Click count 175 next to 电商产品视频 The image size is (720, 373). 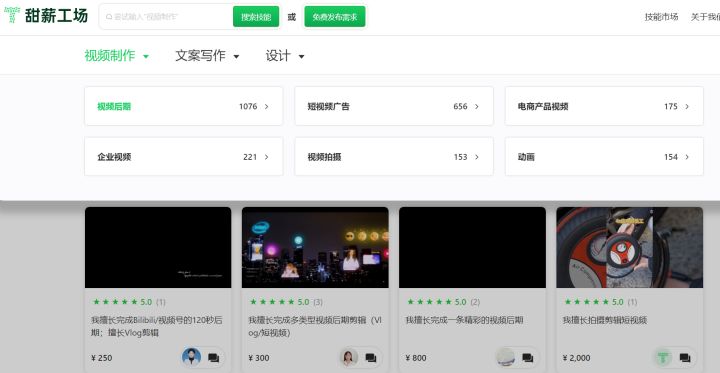coord(671,107)
